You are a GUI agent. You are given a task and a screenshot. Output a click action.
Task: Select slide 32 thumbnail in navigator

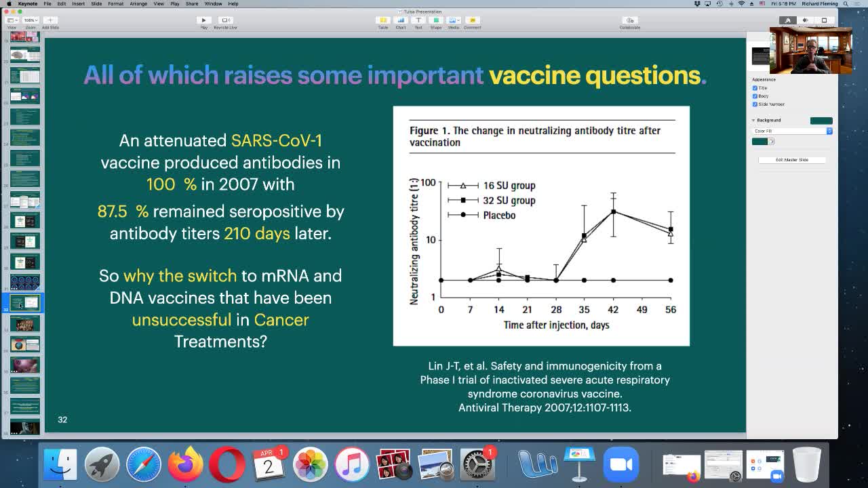click(25, 303)
